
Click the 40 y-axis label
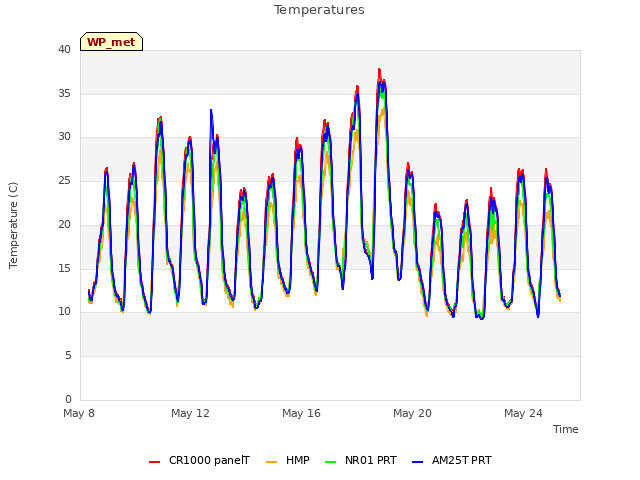tap(64, 49)
